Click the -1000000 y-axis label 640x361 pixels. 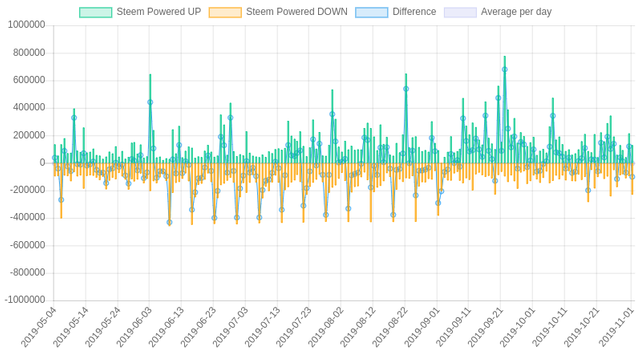[x=25, y=300]
